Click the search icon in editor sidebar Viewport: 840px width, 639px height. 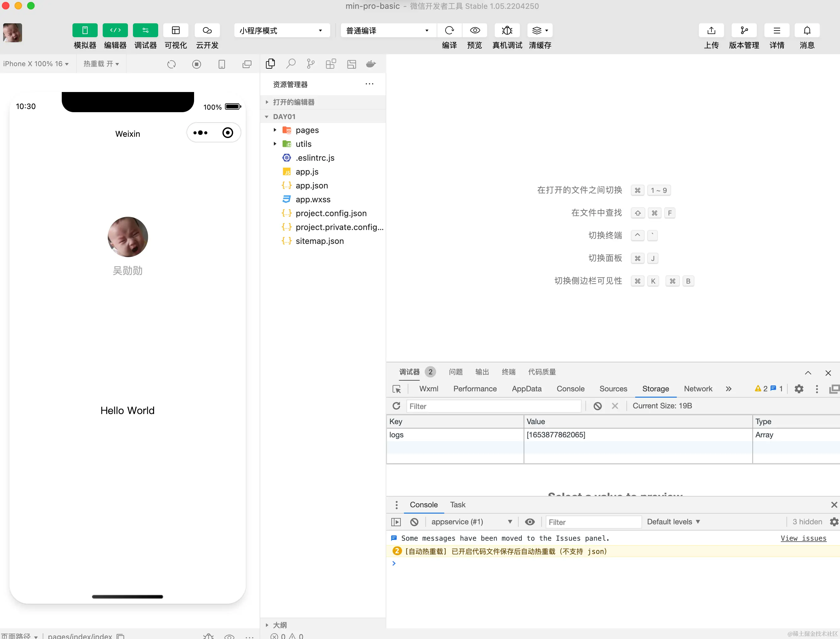291,64
